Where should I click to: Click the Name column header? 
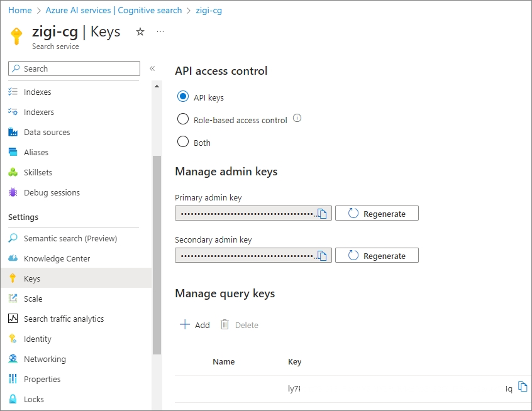point(224,361)
